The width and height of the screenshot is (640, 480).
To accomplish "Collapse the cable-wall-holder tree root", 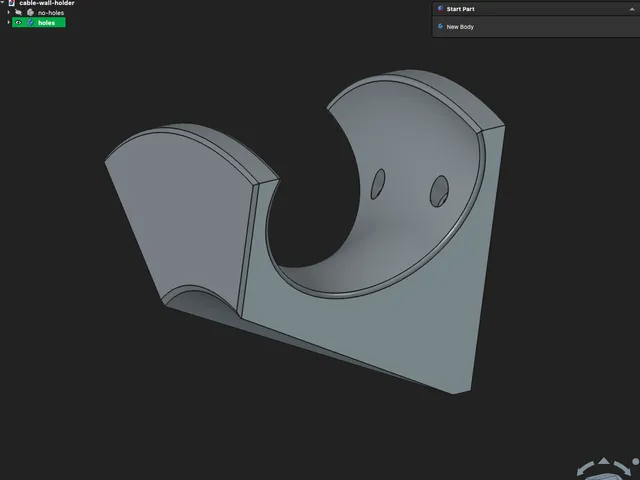I will (x=2, y=2).
